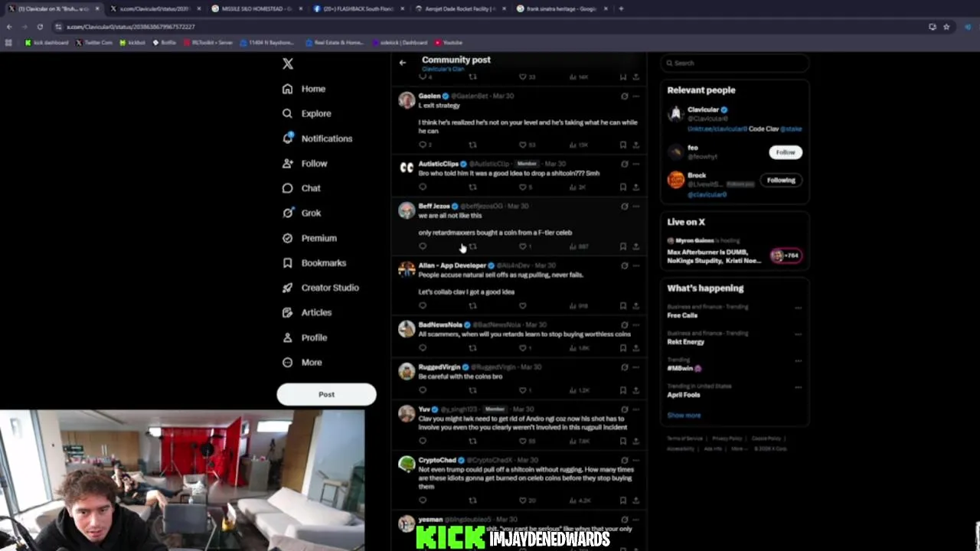Click the Post button
Screen dimensions: 980x551
pyautogui.click(x=326, y=394)
